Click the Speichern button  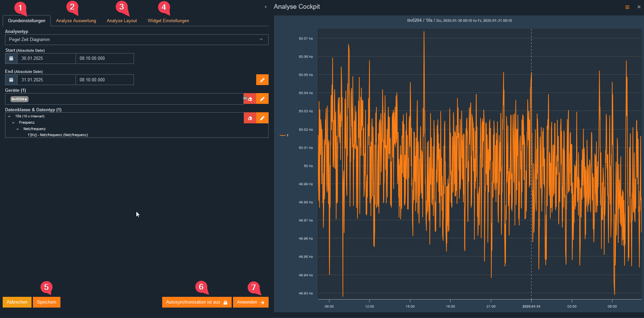pyautogui.click(x=47, y=302)
